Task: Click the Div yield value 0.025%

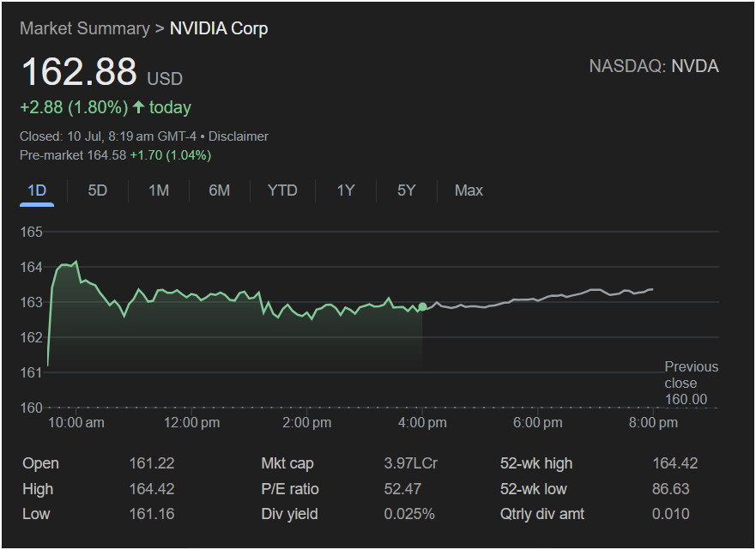Action: [409, 514]
